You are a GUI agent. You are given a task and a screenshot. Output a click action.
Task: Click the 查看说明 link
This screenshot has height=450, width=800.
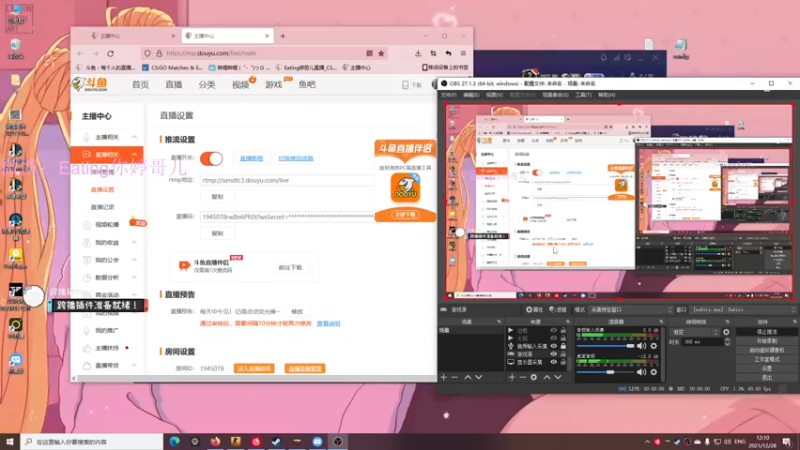328,323
